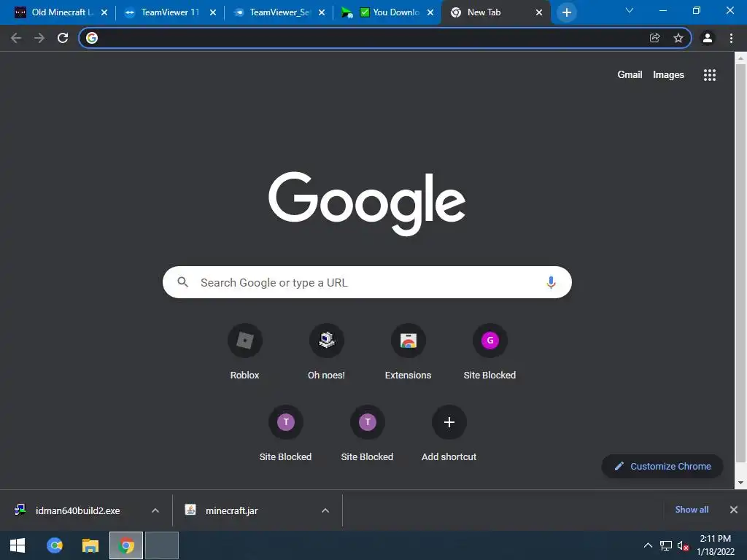Open the Roblox shortcut
Screen dimensions: 747x560
[x=245, y=351]
